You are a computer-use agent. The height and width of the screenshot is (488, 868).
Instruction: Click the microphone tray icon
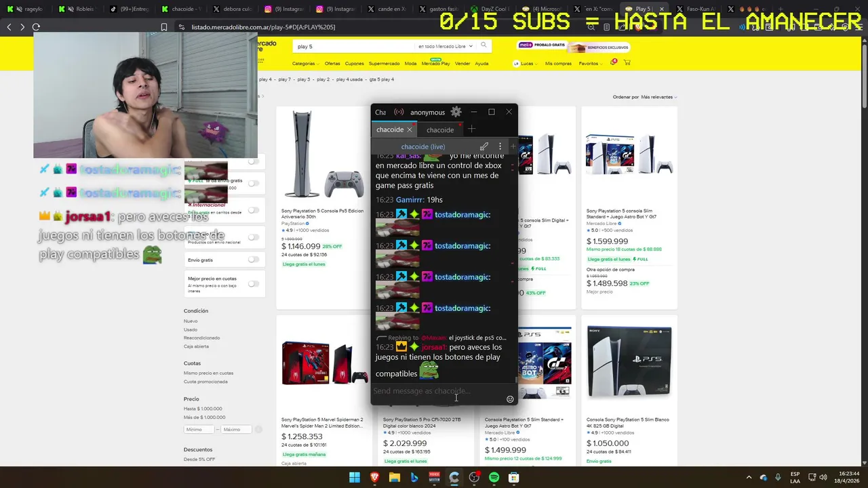point(778,477)
